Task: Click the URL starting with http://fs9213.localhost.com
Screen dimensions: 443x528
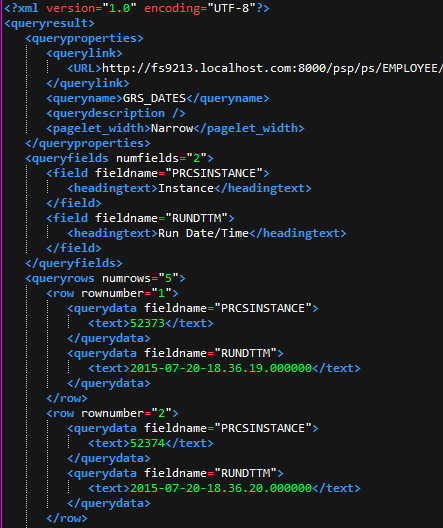Action: coord(272,68)
